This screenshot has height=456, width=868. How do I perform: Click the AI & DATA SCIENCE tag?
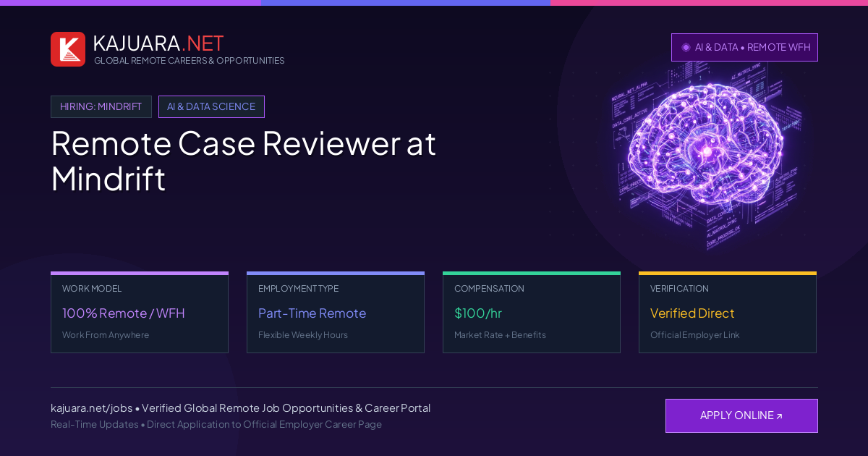(211, 106)
